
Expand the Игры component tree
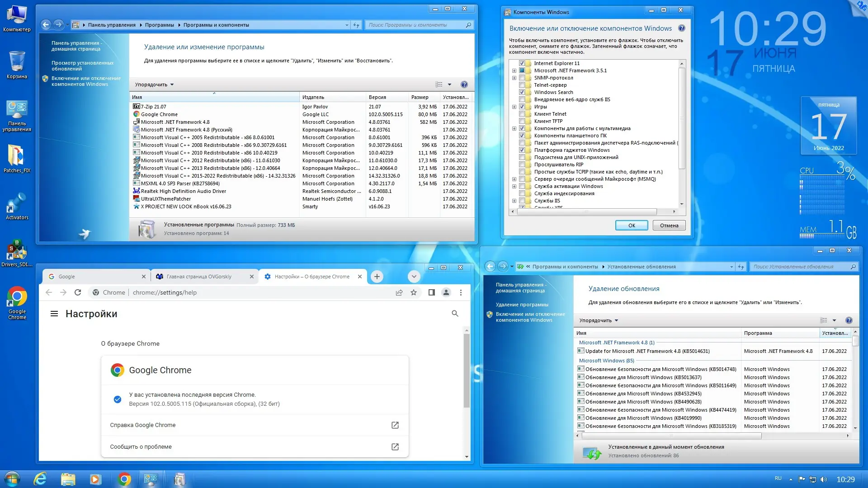click(514, 107)
